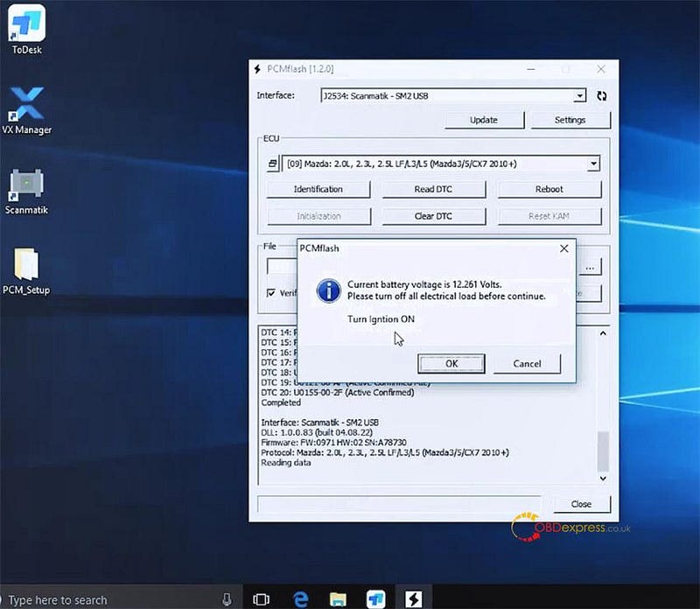Viewport: 700px width, 609px height.
Task: Click the Clear DTC button
Action: pyautogui.click(x=433, y=216)
